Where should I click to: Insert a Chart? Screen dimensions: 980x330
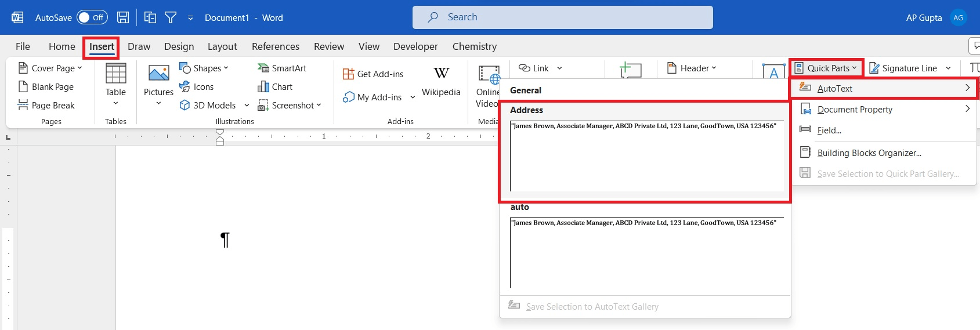(x=275, y=87)
